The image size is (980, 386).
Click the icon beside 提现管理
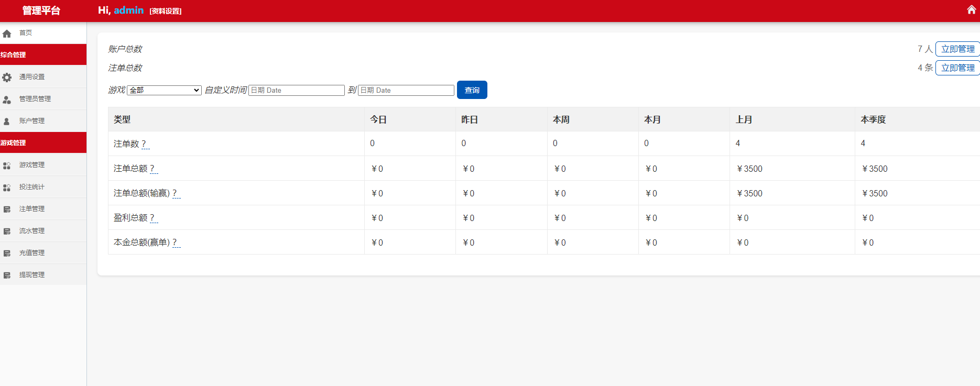(x=7, y=275)
